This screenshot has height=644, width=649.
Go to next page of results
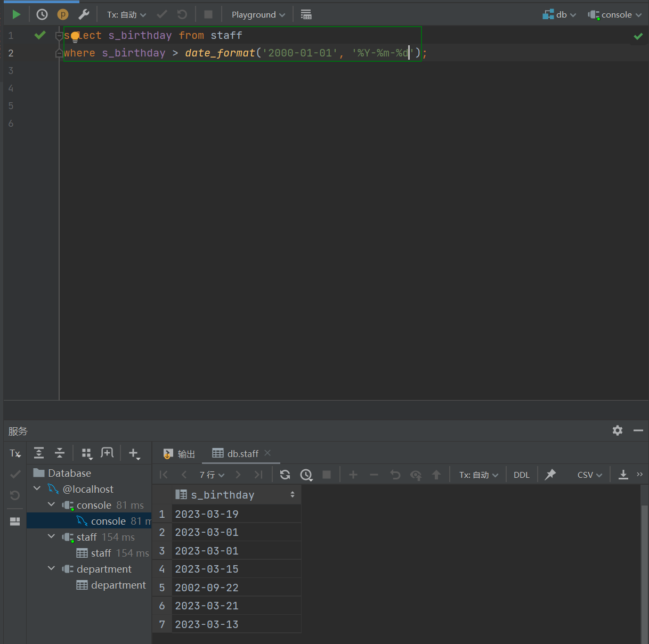(x=238, y=475)
